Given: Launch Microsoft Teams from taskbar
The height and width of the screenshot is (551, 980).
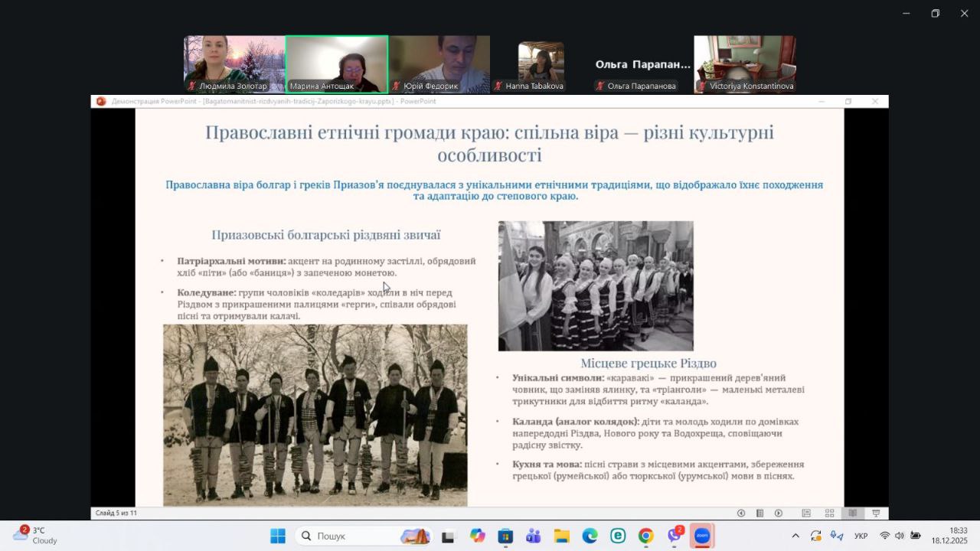Looking at the screenshot, I should click(x=533, y=536).
